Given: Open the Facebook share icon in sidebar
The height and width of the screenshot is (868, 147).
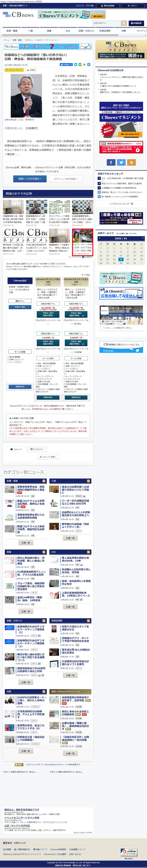Looking at the screenshot, I should coord(111,162).
